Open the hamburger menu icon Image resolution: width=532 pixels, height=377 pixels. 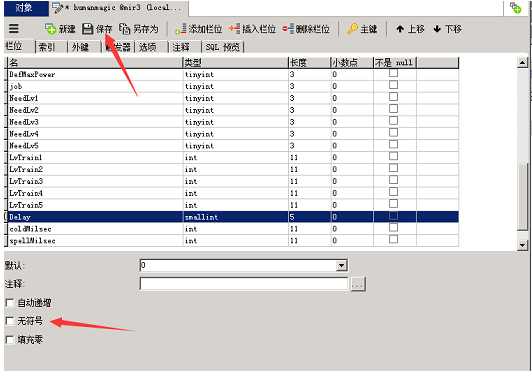14,29
